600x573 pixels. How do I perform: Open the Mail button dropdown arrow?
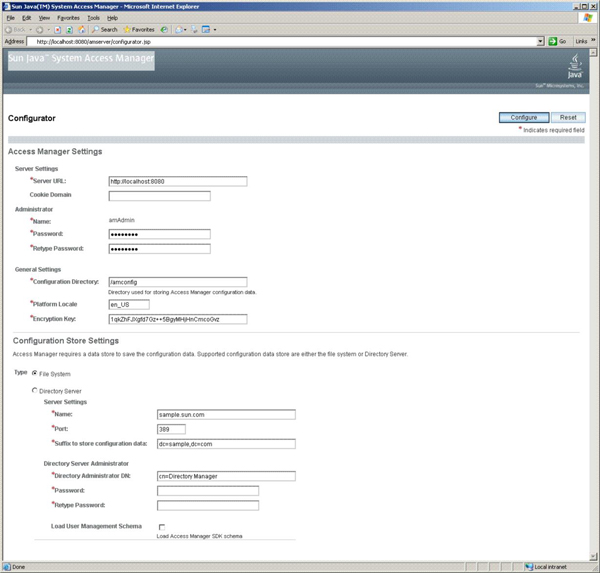pyautogui.click(x=185, y=29)
